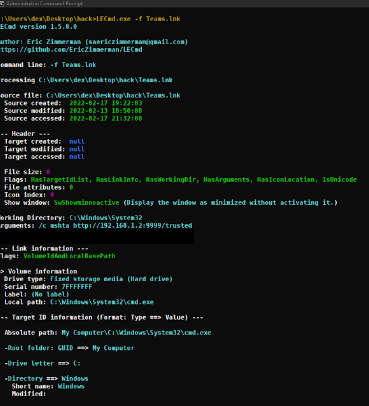The image size is (369, 406).
Task: Select Absolute path 'My Computer\C:\Windows\System32\cmd.exe'
Action: [136, 333]
